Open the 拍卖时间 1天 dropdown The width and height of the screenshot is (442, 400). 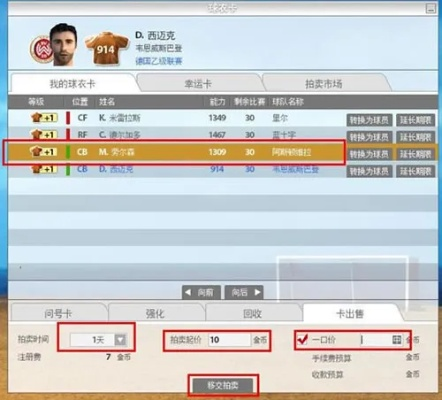point(120,340)
